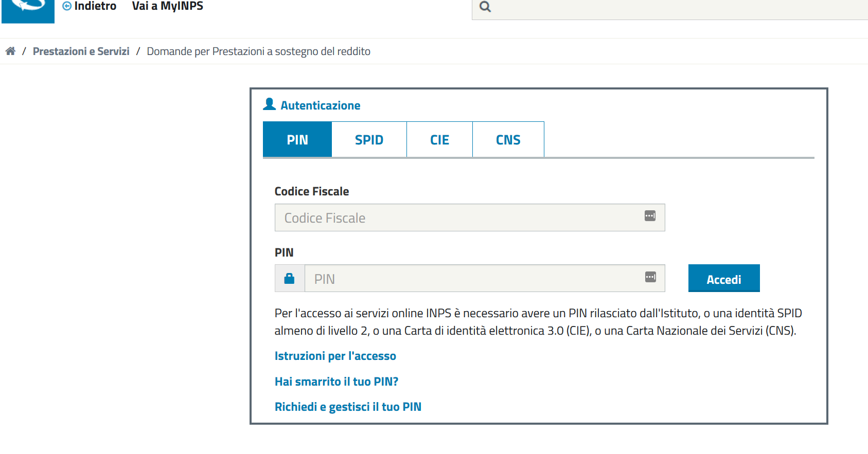The image size is (868, 454).
Task: Go to Vai a MyINPS
Action: (167, 6)
